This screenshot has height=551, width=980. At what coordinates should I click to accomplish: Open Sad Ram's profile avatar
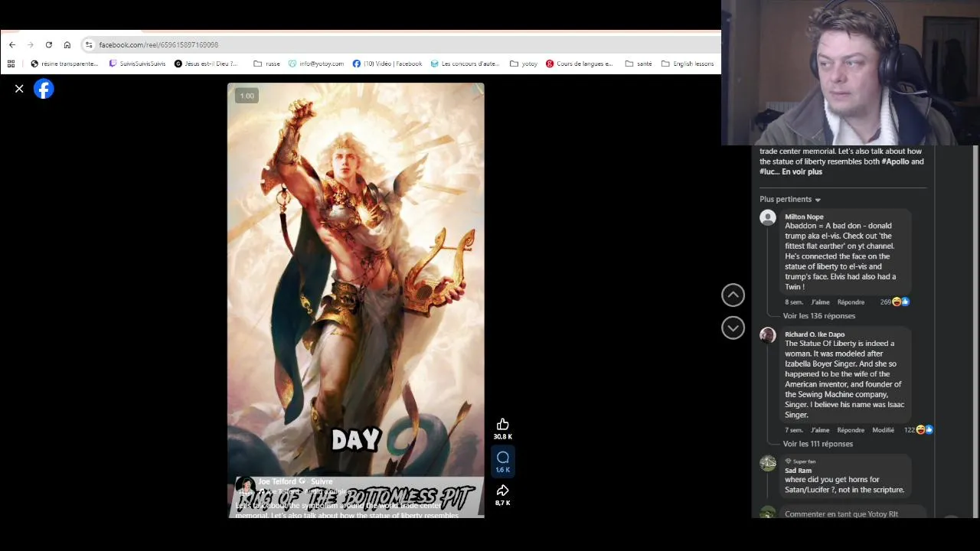[768, 463]
